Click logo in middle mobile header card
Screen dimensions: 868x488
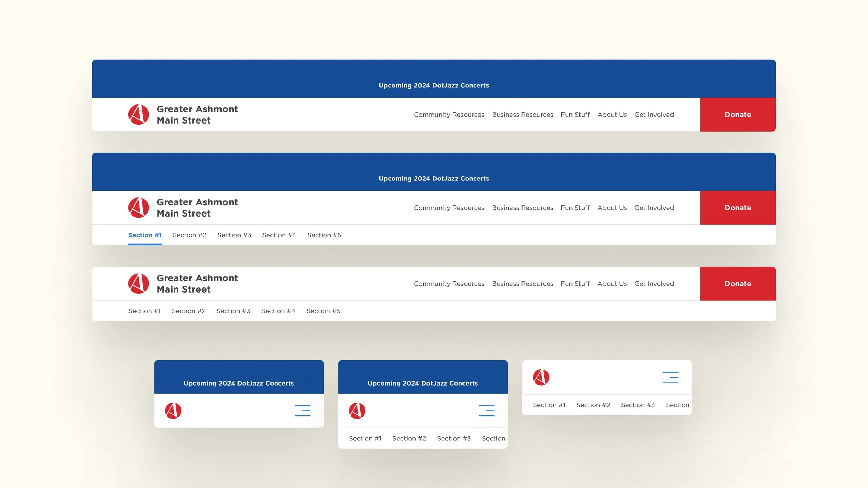(357, 411)
